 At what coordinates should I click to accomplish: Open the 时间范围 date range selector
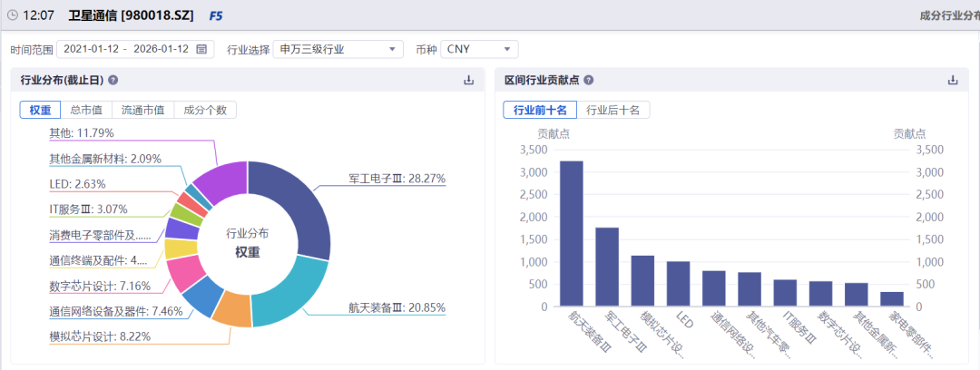126,49
